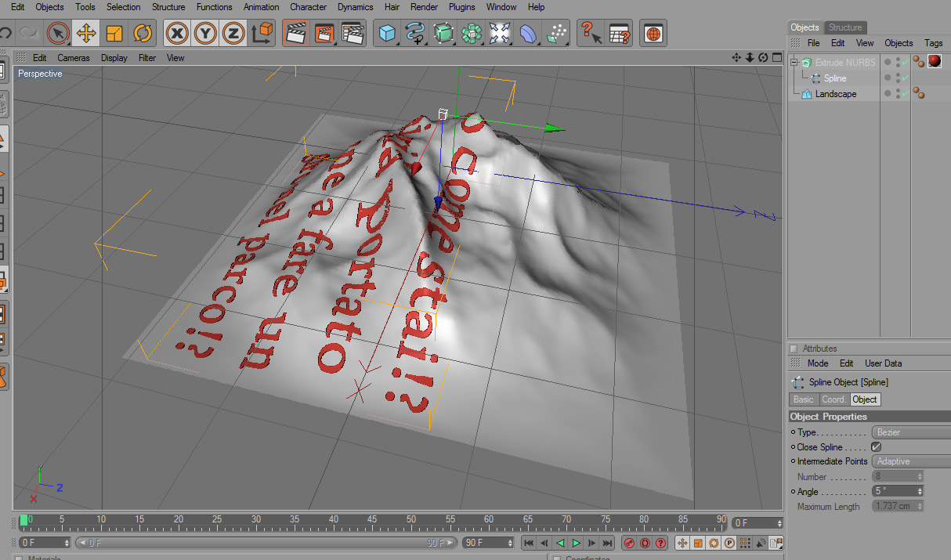
Task: Open the Intermediate Points dropdown showing Adaptive
Action: (911, 462)
